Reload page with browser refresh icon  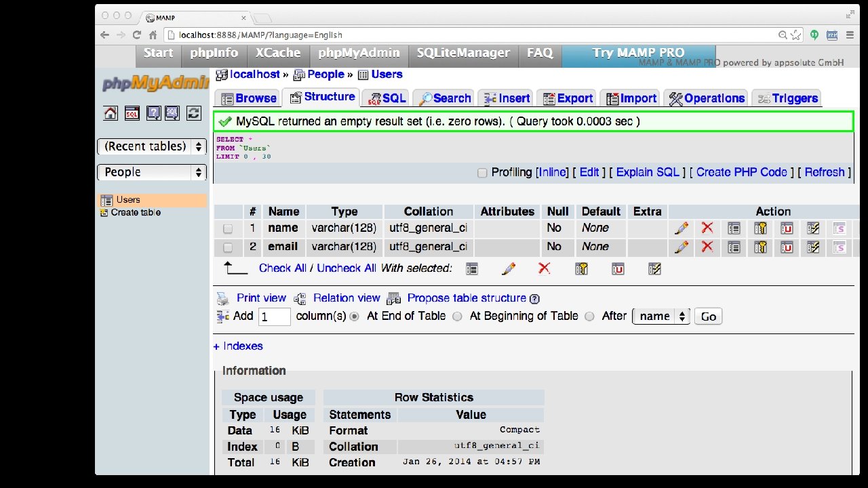click(x=137, y=35)
